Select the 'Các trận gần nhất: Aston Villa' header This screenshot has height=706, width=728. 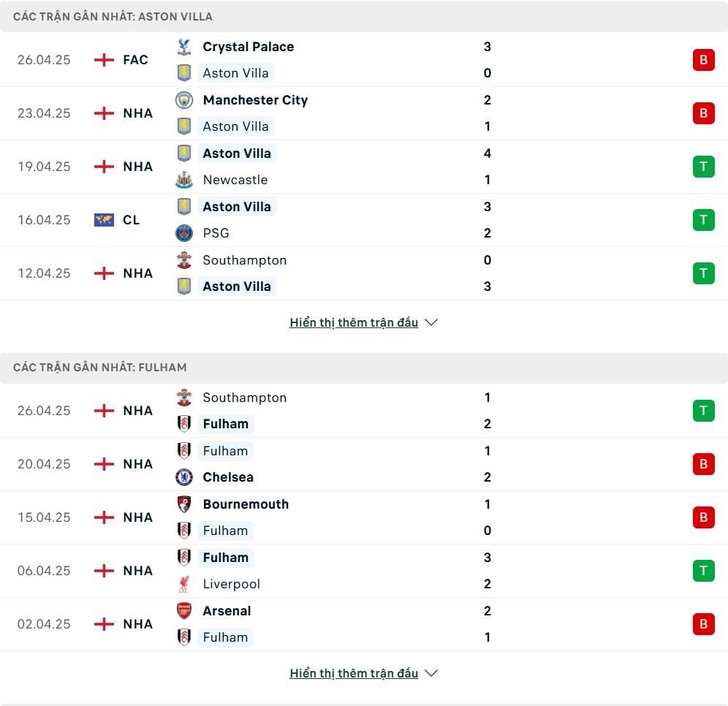[x=364, y=17]
